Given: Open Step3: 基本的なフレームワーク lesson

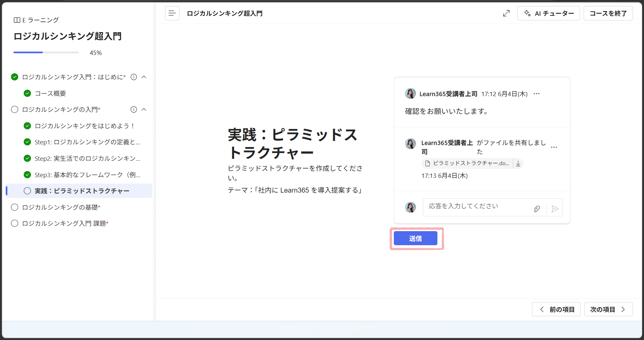Looking at the screenshot, I should pos(87,175).
